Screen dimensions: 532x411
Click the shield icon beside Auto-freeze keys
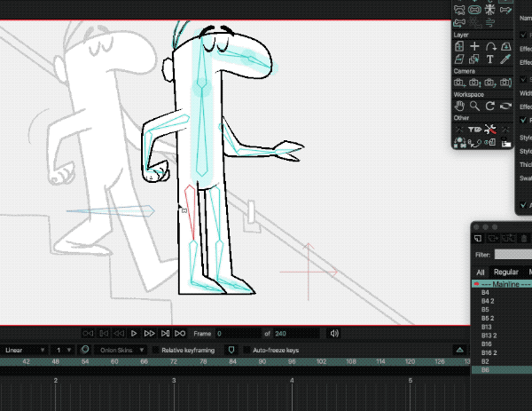click(x=231, y=350)
